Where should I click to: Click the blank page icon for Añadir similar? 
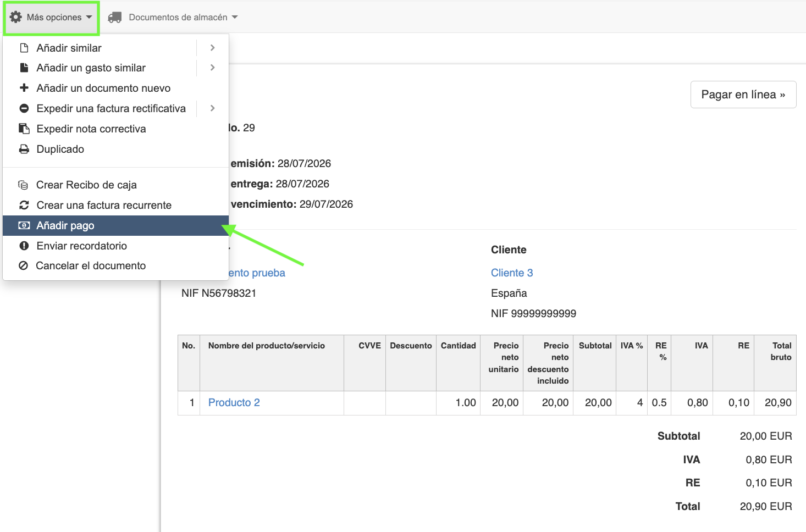tap(24, 48)
